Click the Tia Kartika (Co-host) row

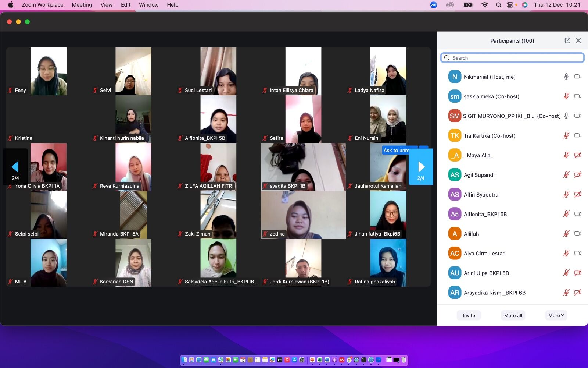click(512, 135)
